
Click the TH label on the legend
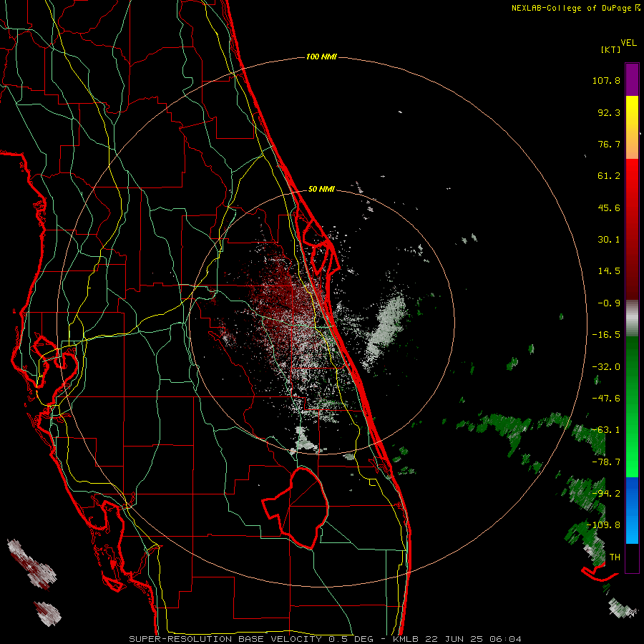tap(615, 557)
